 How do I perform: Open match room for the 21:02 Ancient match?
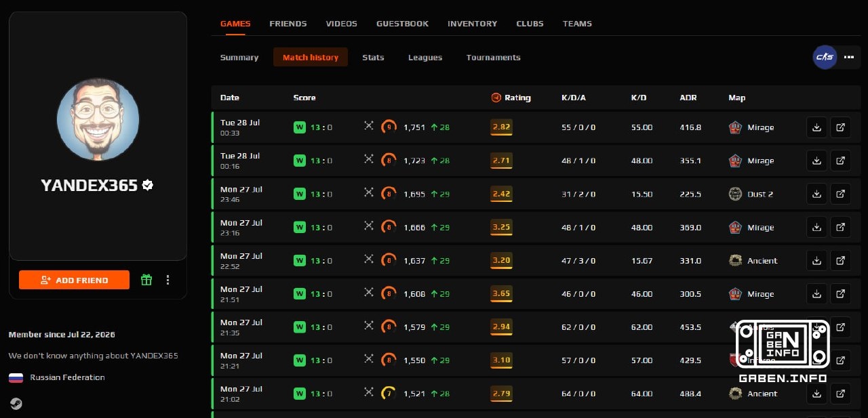[x=840, y=393]
